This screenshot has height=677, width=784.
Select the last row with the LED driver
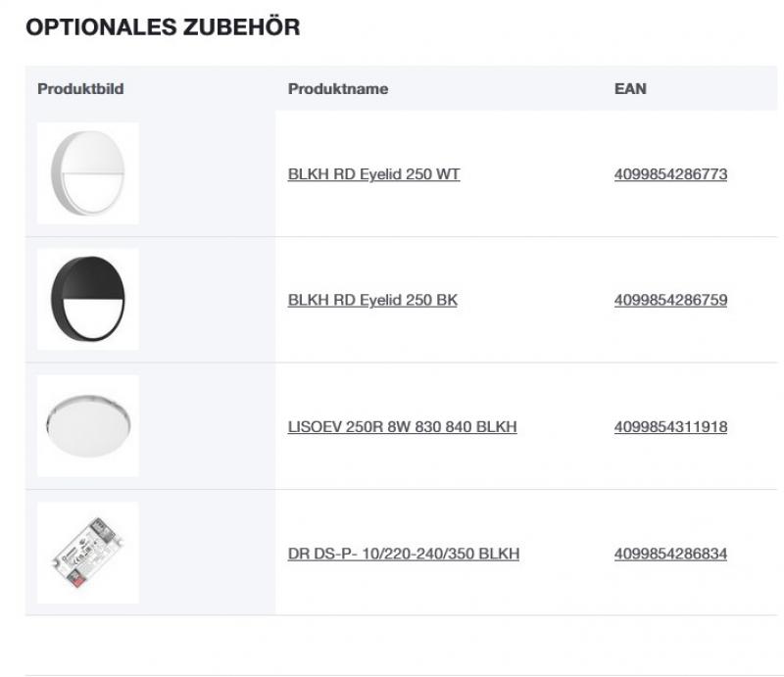pos(392,555)
